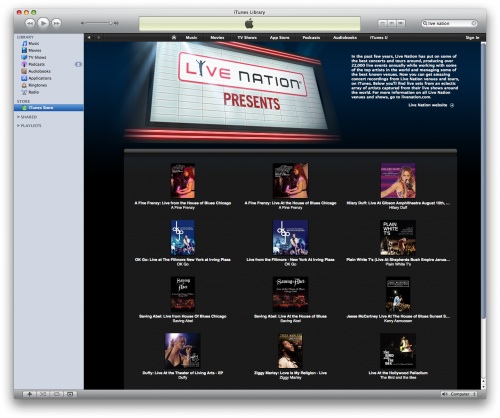Select iTunes Store in the sidebar

tap(49, 108)
